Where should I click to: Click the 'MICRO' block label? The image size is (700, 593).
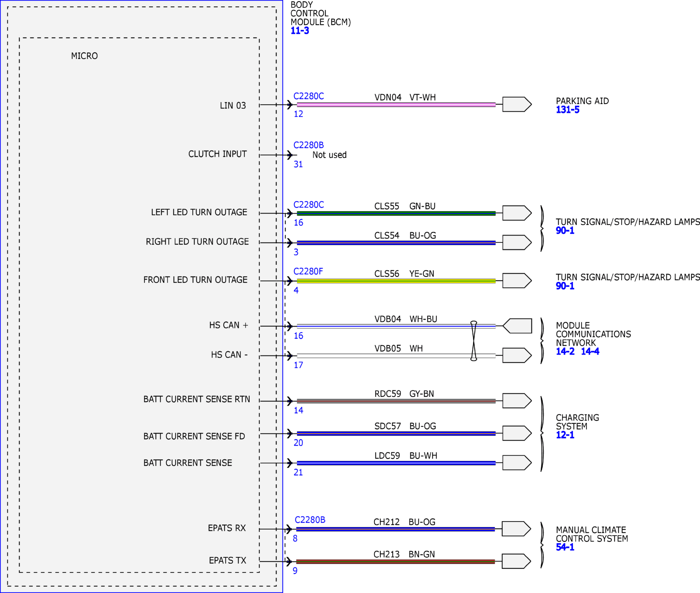[84, 56]
